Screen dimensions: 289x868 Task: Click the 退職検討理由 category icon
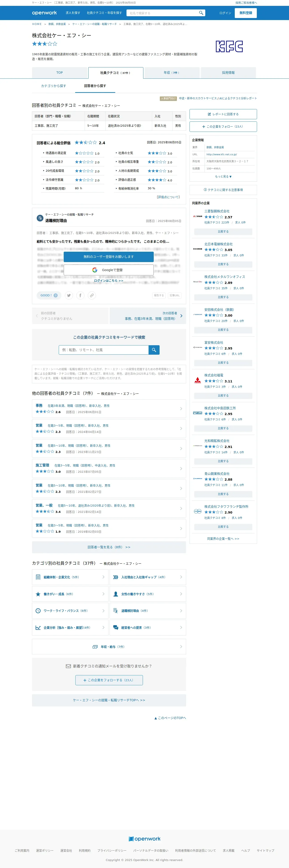click(x=116, y=611)
